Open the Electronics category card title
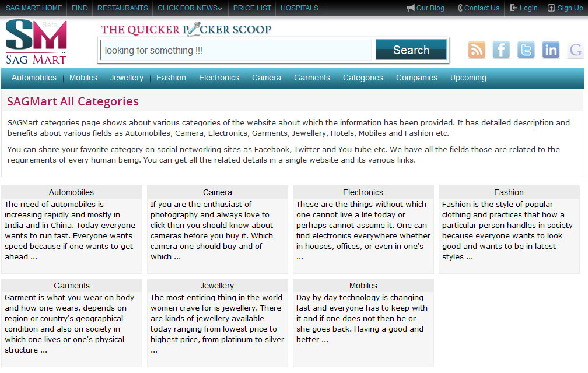This screenshot has width=588, height=373. pyautogui.click(x=363, y=192)
